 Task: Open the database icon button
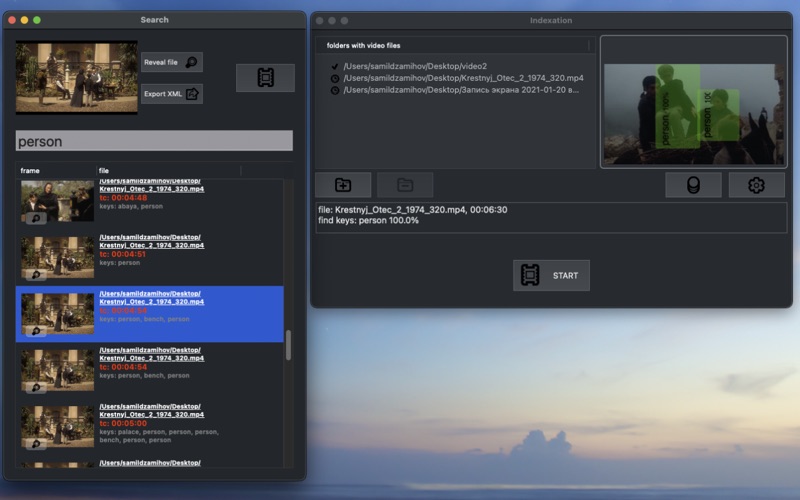(693, 185)
